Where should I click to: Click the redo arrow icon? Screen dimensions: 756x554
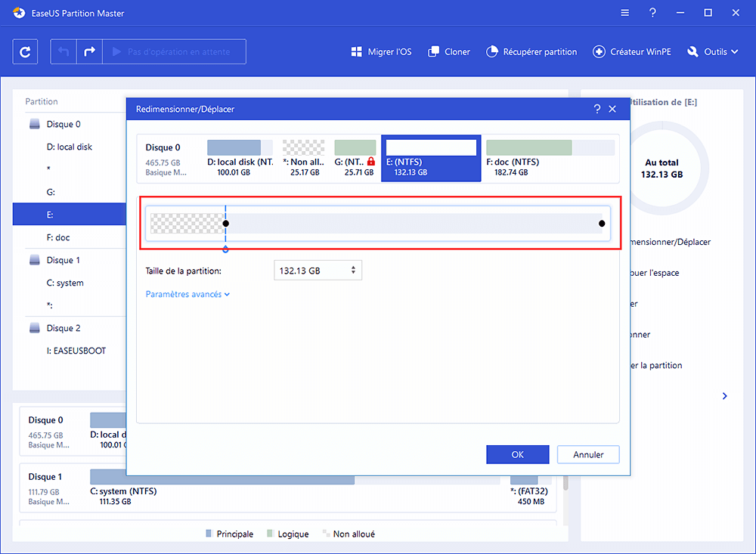[88, 52]
